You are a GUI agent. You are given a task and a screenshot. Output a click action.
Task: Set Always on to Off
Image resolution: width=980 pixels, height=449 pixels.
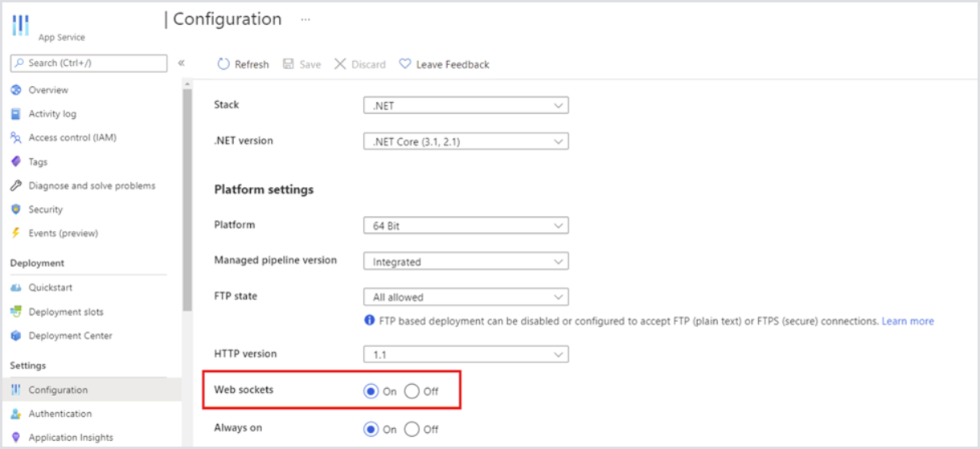click(412, 429)
